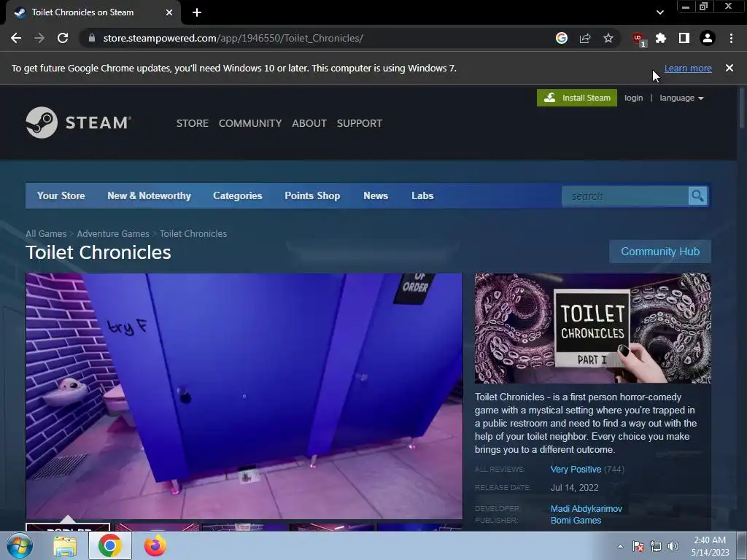Open the tab search dropdown arrow

click(x=659, y=12)
